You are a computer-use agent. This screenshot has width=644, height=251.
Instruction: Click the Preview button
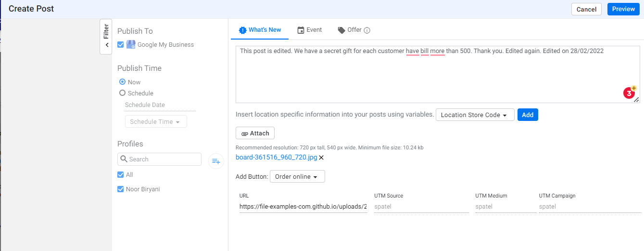(623, 9)
